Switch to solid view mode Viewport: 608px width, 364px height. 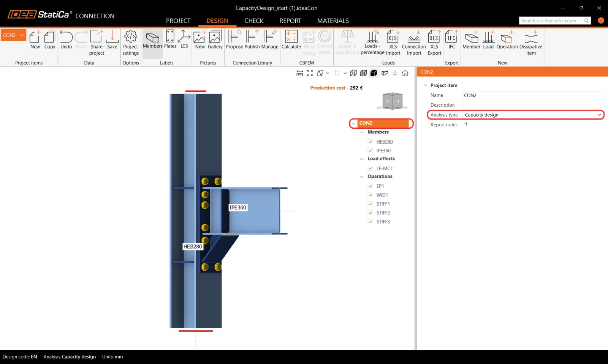(x=374, y=73)
